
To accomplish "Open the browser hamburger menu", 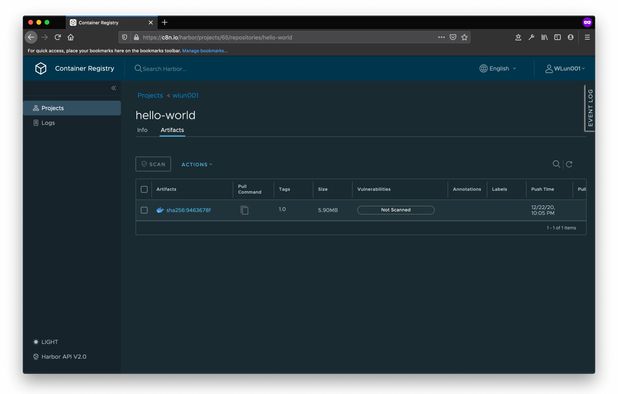I will [x=587, y=37].
